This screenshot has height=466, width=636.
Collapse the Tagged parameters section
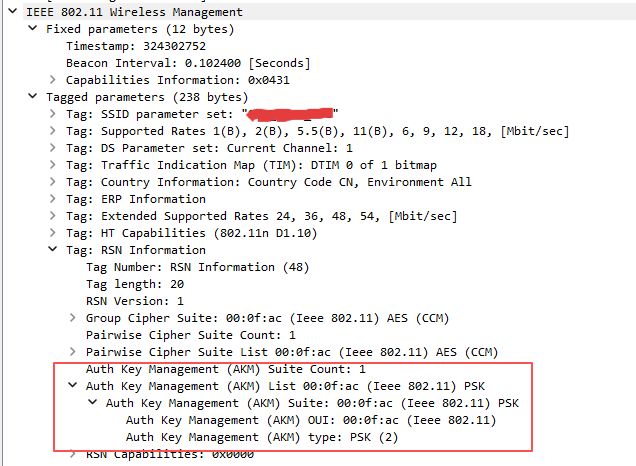tap(33, 97)
